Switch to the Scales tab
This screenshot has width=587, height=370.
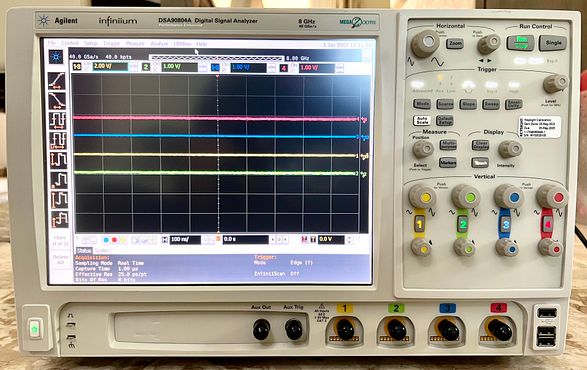(101, 250)
